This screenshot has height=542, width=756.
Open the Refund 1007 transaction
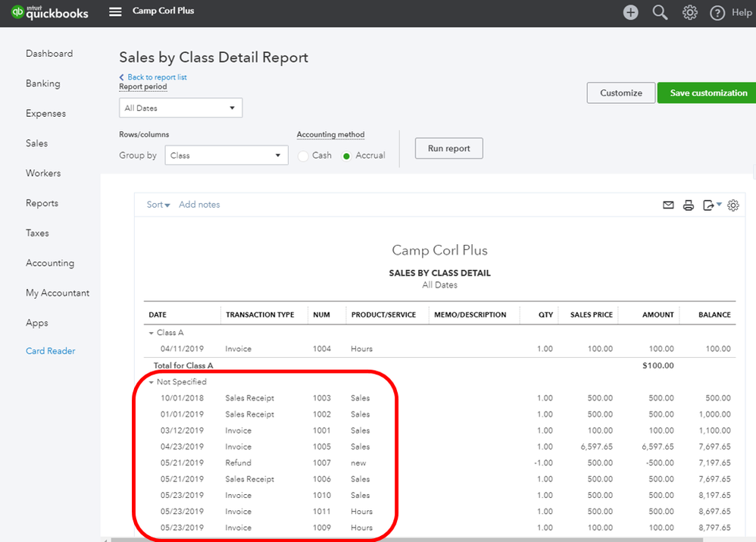(439, 463)
